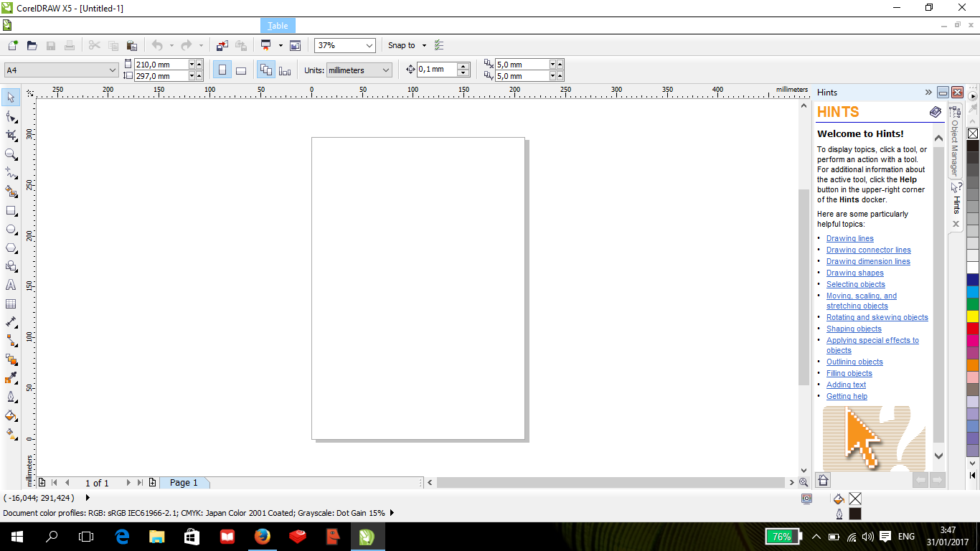This screenshot has width=980, height=551.
Task: Pick the red swatch in palette
Action: tap(973, 328)
